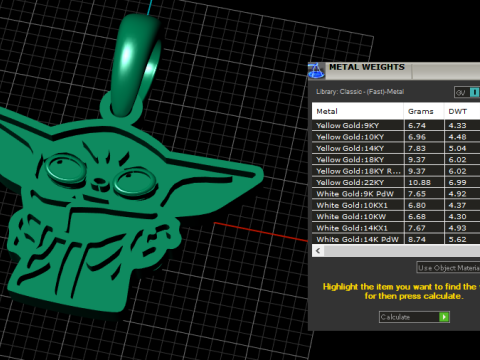Image resolution: width=480 pixels, height=360 pixels.
Task: Select the White Gold:10KW row
Action: [x=396, y=216]
